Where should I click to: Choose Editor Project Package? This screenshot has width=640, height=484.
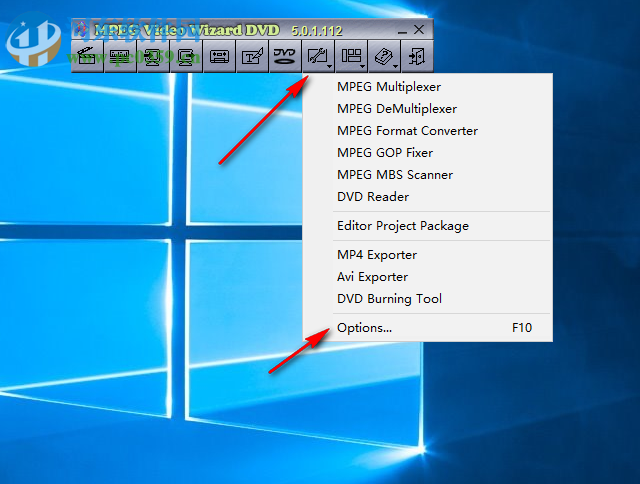click(x=427, y=226)
